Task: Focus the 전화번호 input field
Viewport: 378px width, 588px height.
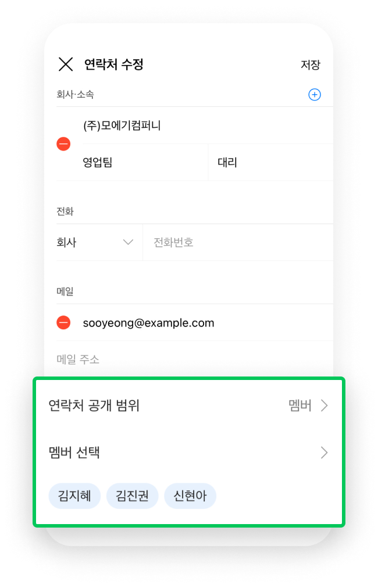Action: [238, 242]
